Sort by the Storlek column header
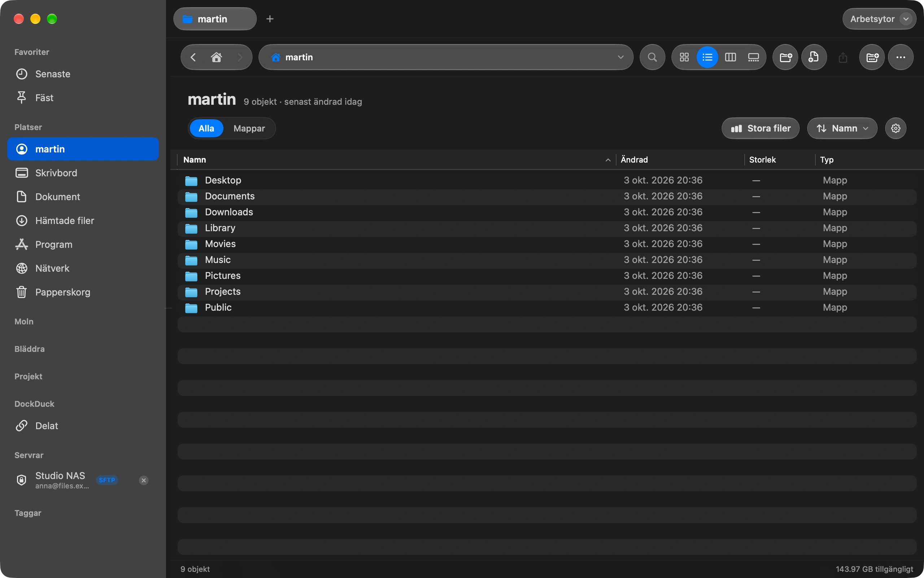The image size is (924, 578). click(x=780, y=160)
